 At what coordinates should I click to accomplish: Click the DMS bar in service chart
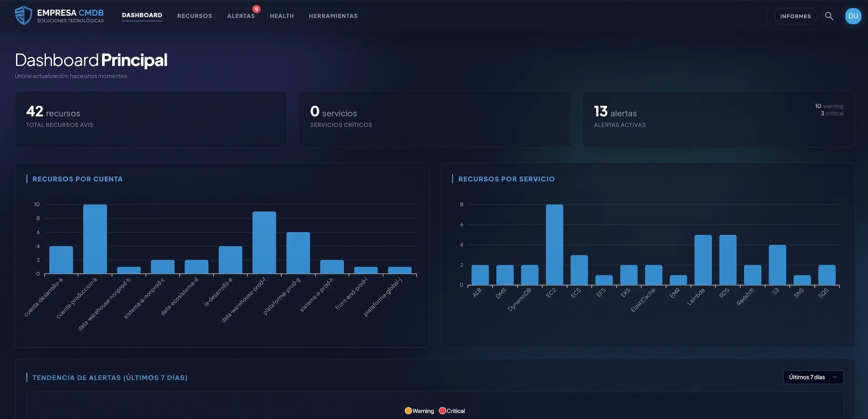(505, 275)
